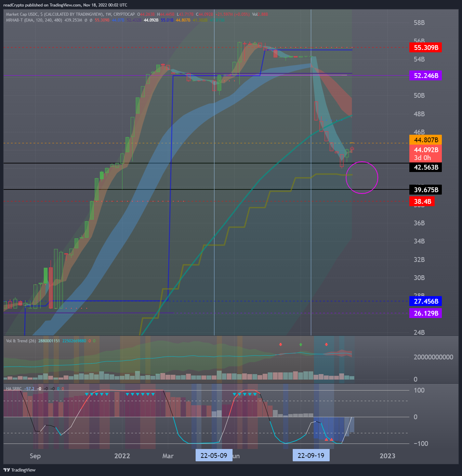Click the 58B price axis label
The image size is (462, 476).
[419, 23]
